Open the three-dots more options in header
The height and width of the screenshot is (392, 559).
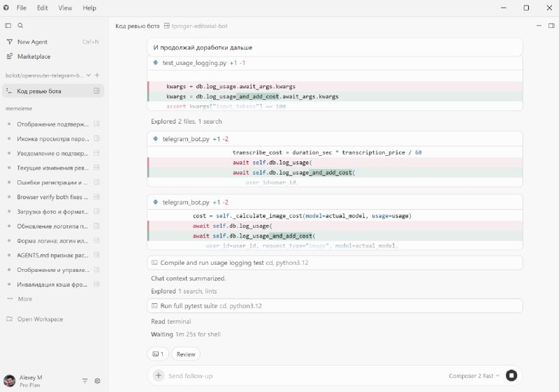click(539, 26)
